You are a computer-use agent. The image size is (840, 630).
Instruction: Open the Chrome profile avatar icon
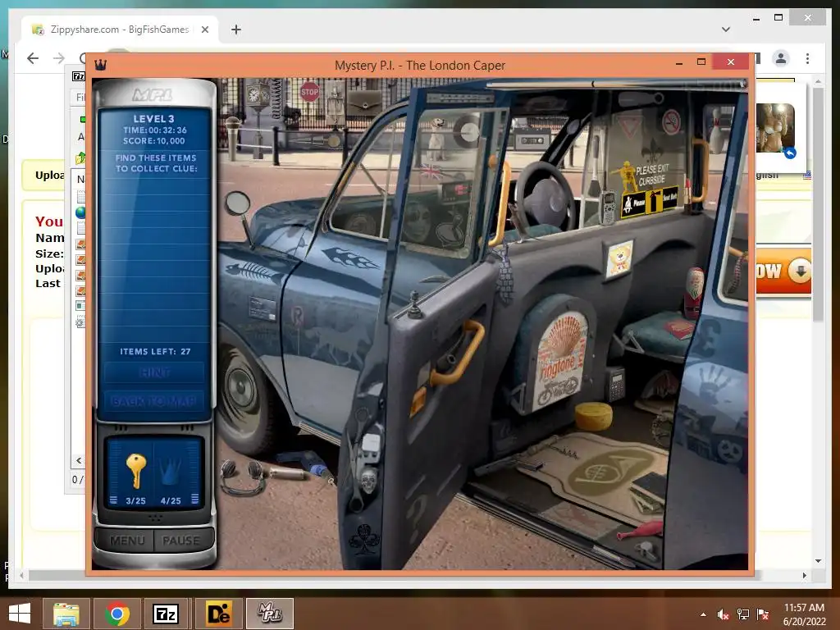coord(781,58)
